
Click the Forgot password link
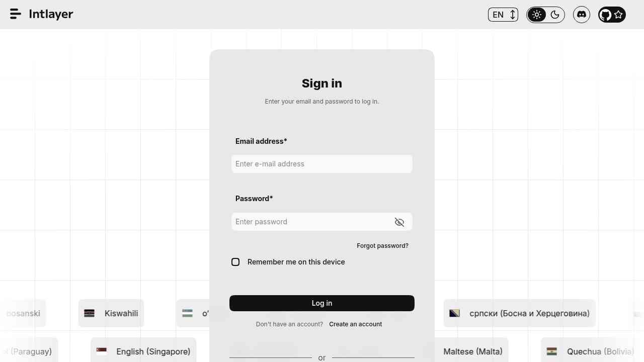382,246
